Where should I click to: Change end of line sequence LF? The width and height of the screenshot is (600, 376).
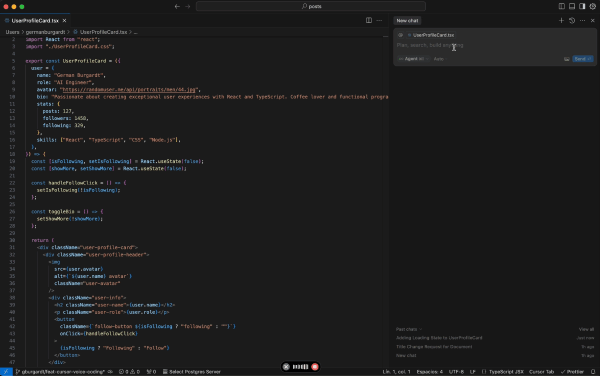tap(473, 371)
